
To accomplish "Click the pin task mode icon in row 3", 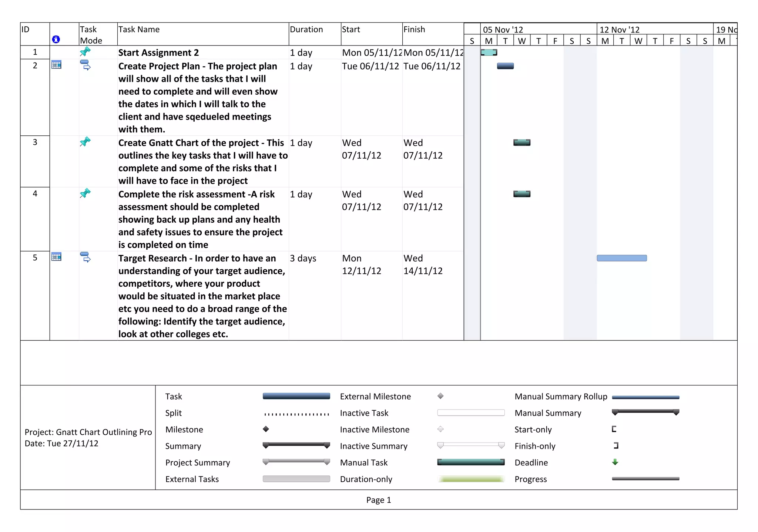I will tap(85, 142).
